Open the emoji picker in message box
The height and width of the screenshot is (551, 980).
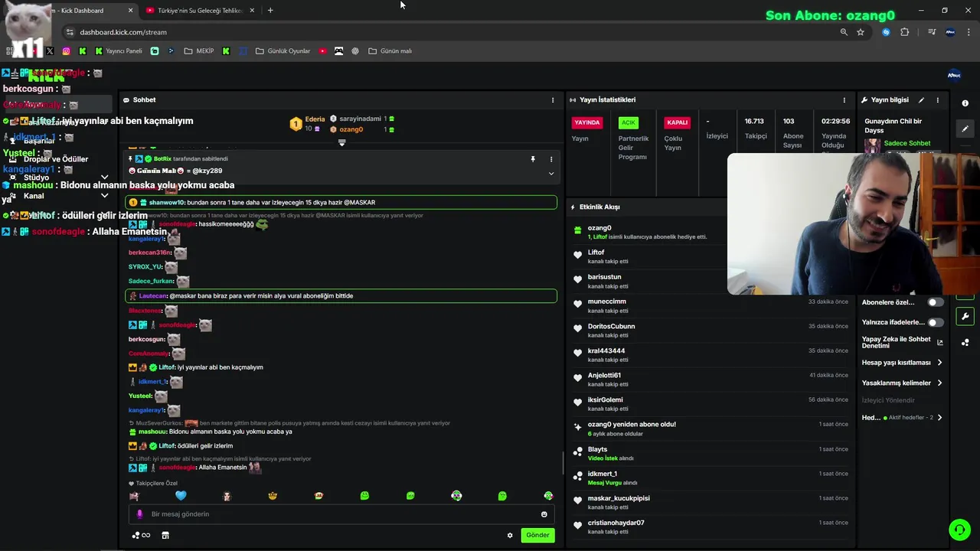[544, 514]
